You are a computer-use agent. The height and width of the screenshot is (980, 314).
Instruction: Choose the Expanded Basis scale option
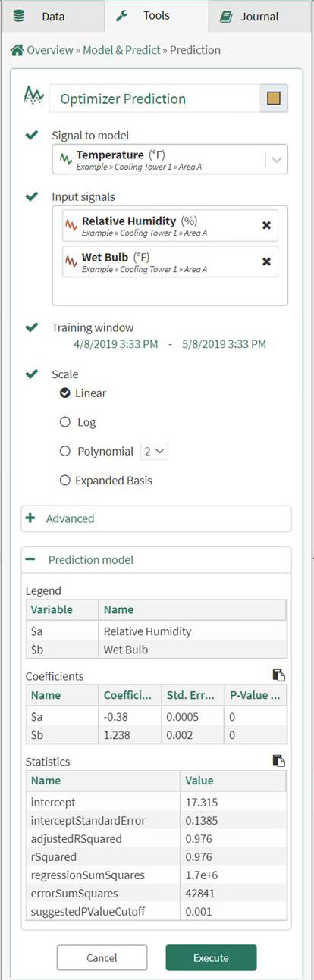tap(65, 480)
